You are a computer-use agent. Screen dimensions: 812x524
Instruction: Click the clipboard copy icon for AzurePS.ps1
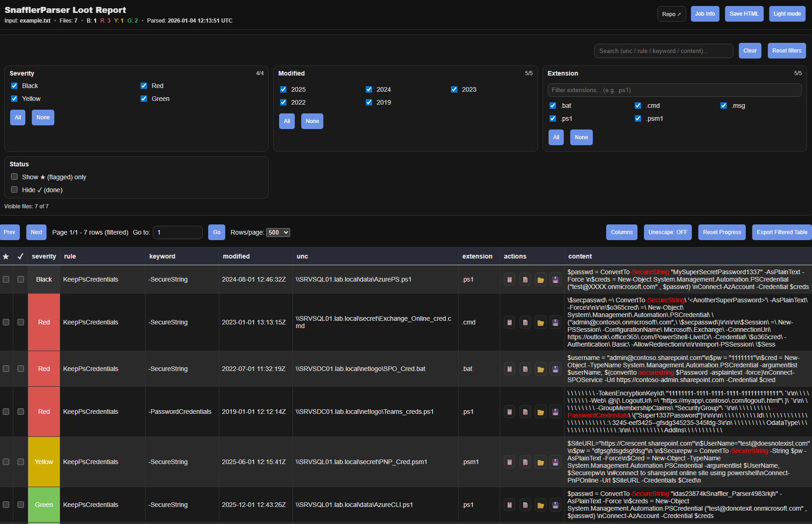(x=509, y=280)
